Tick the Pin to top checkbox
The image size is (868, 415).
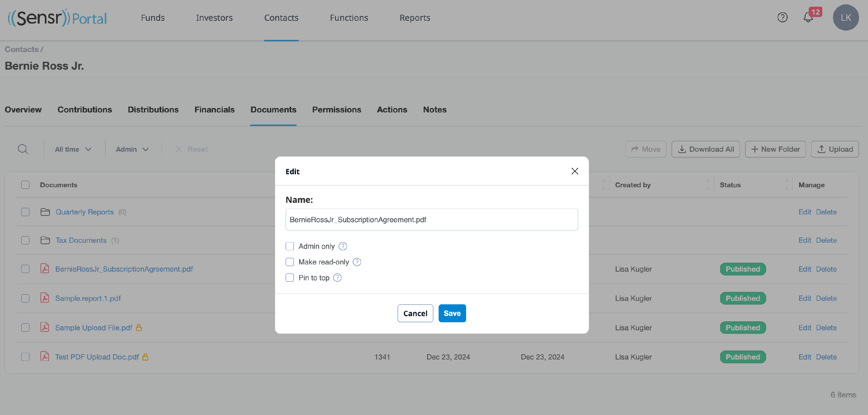coord(289,278)
